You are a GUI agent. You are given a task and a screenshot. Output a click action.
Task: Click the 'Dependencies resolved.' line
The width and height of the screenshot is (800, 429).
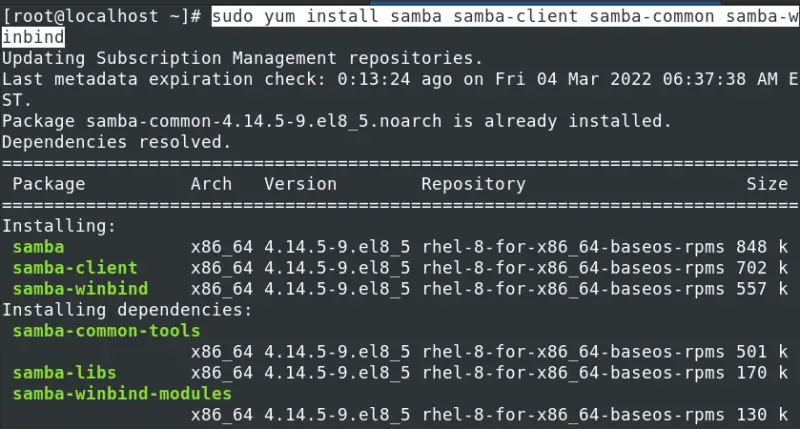(x=116, y=142)
